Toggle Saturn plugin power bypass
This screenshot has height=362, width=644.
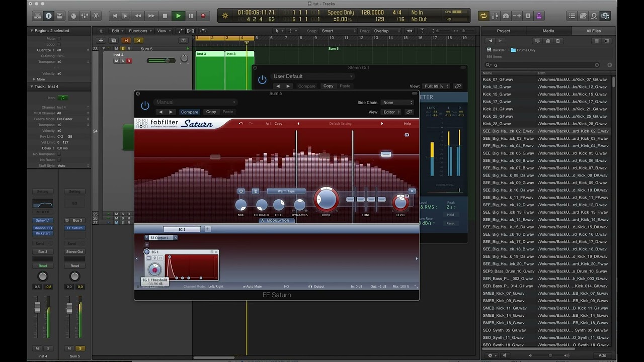[x=145, y=105]
